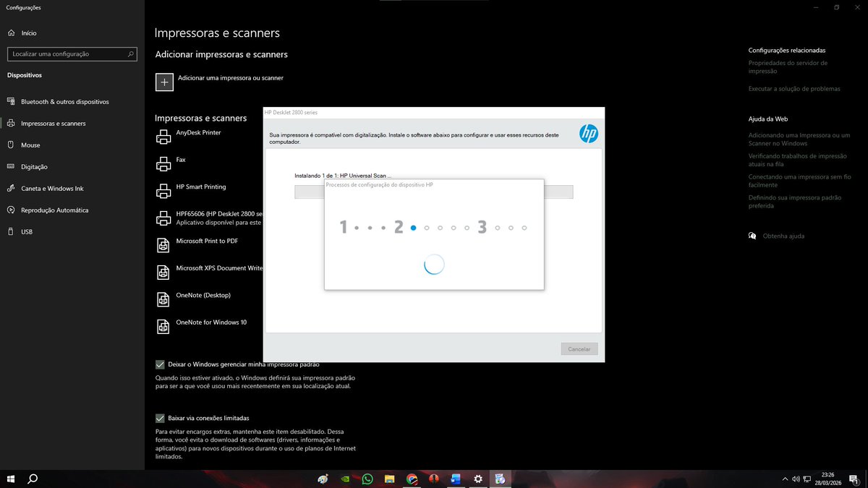Click step number 1 in HP setup dialog
868x488 pixels.
click(344, 228)
